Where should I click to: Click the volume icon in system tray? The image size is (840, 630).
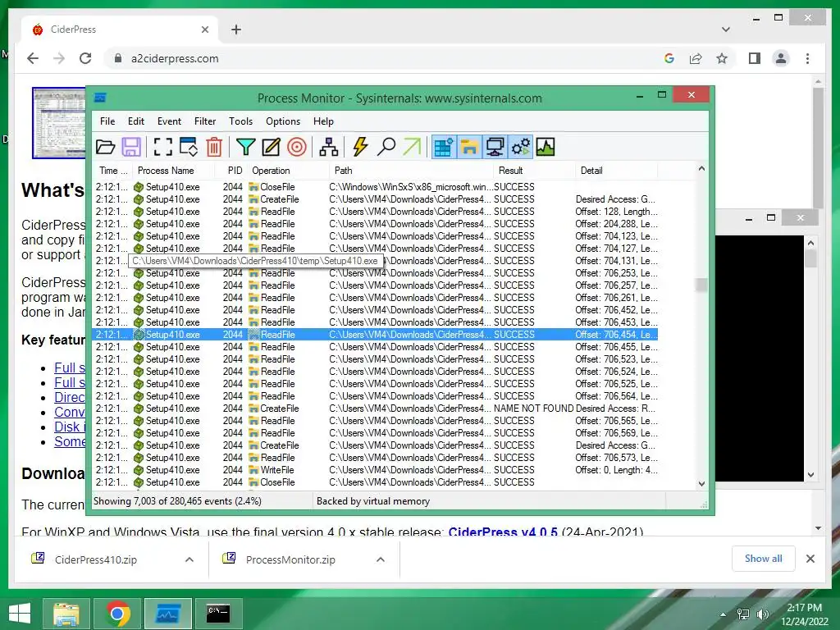point(761,614)
